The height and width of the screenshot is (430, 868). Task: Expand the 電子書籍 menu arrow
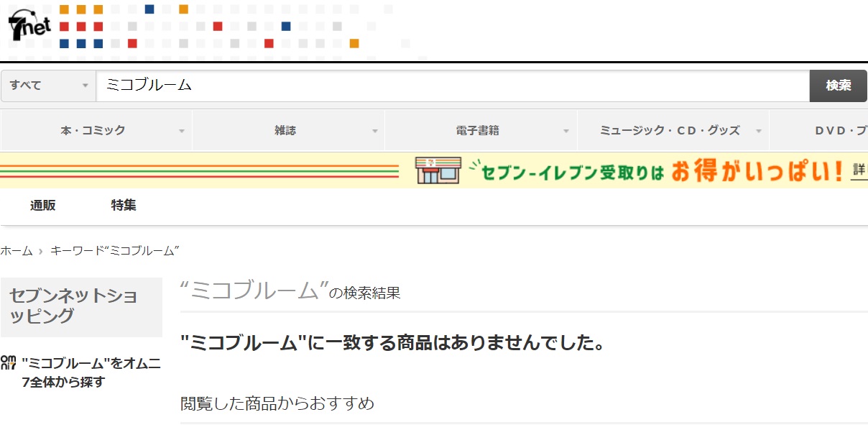click(x=565, y=131)
